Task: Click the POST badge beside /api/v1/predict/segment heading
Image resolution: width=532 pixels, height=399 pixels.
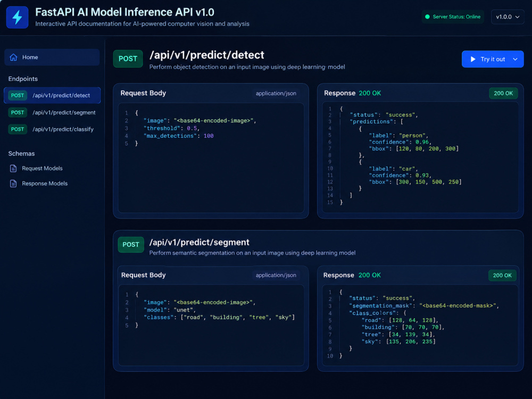Action: coord(131,245)
